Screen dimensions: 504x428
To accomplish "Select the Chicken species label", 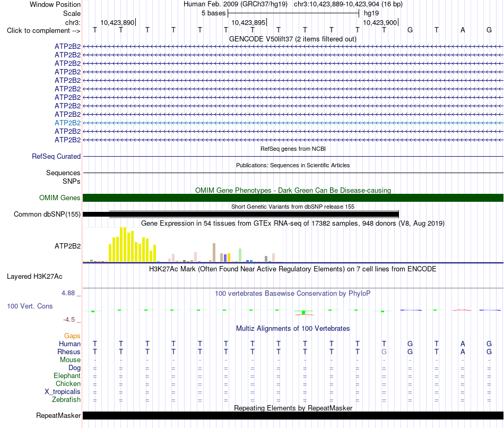I will [x=68, y=383].
